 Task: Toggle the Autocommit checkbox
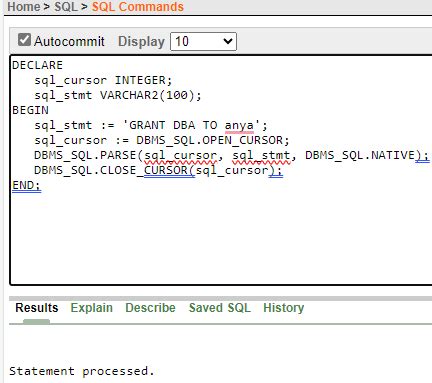coord(24,40)
